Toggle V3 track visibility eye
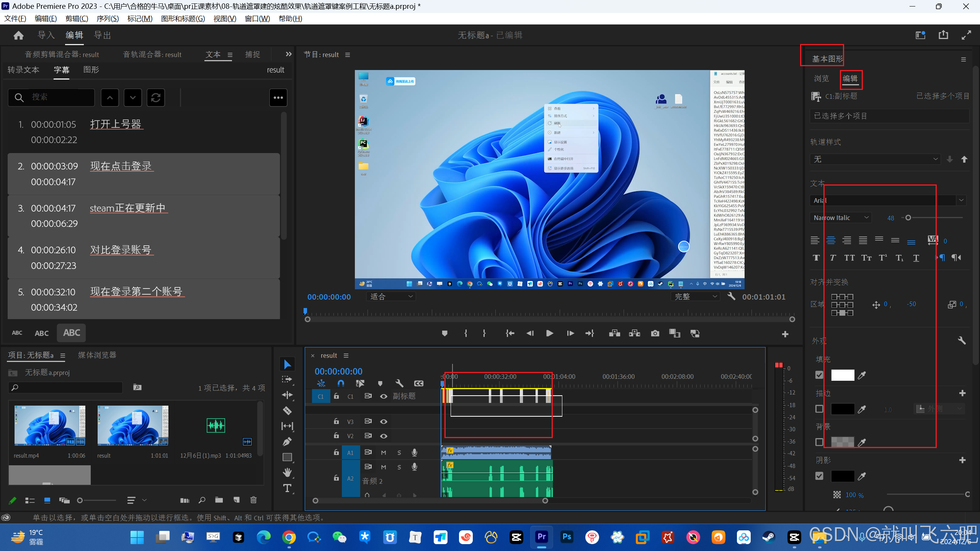The image size is (980, 551). [x=384, y=422]
